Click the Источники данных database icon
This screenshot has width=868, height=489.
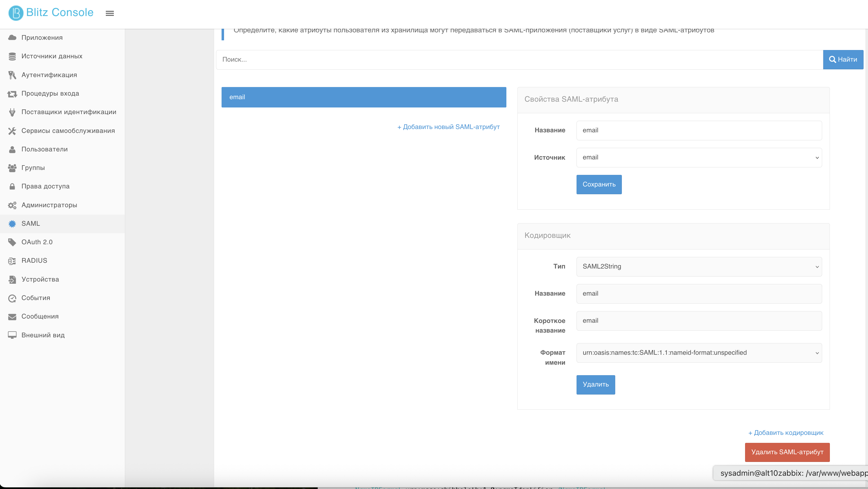[12, 56]
